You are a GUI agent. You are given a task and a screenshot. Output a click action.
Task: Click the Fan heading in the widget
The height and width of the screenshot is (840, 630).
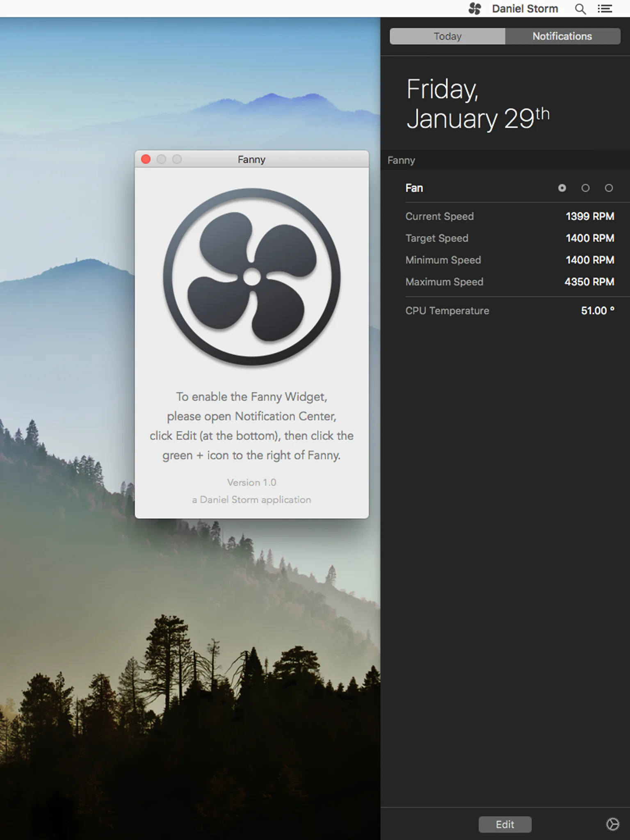[x=414, y=188]
